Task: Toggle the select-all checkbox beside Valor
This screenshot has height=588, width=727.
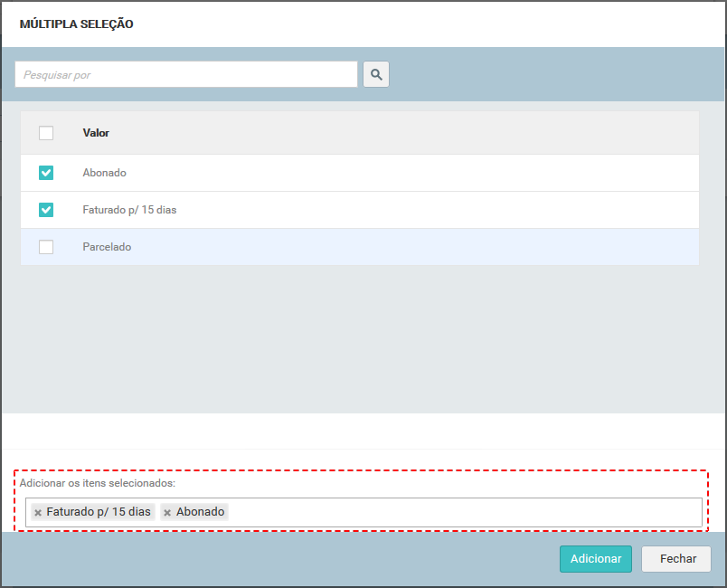Action: tap(46, 133)
